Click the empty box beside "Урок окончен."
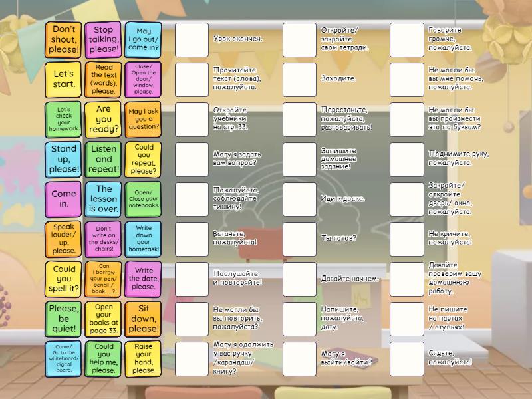This screenshot has height=399, width=532. tap(192, 39)
